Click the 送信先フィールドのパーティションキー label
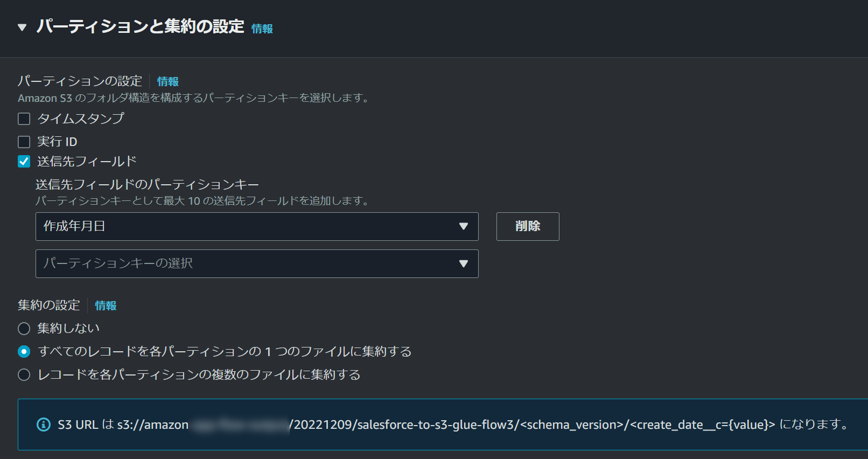Viewport: 868px width, 459px height. click(147, 185)
